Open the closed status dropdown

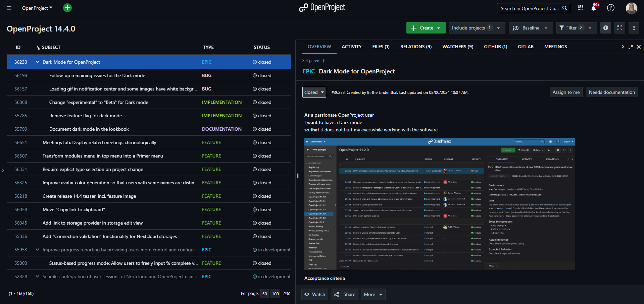(x=314, y=92)
